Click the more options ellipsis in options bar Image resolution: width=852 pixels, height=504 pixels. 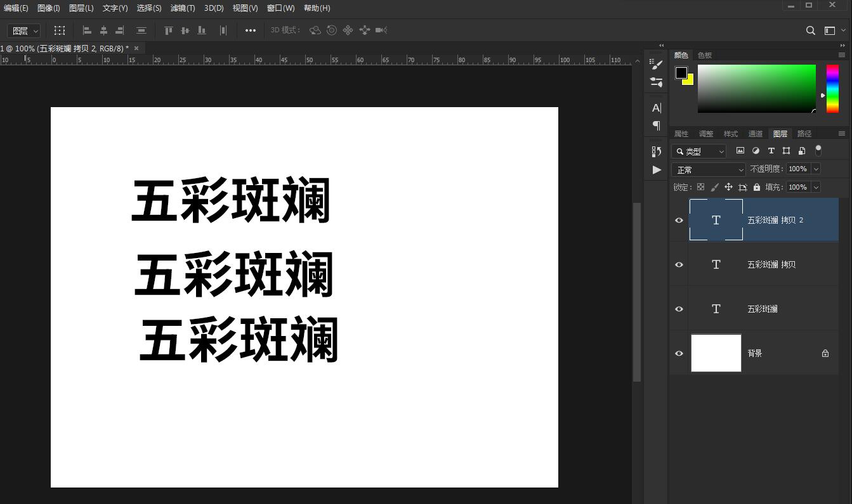[250, 30]
